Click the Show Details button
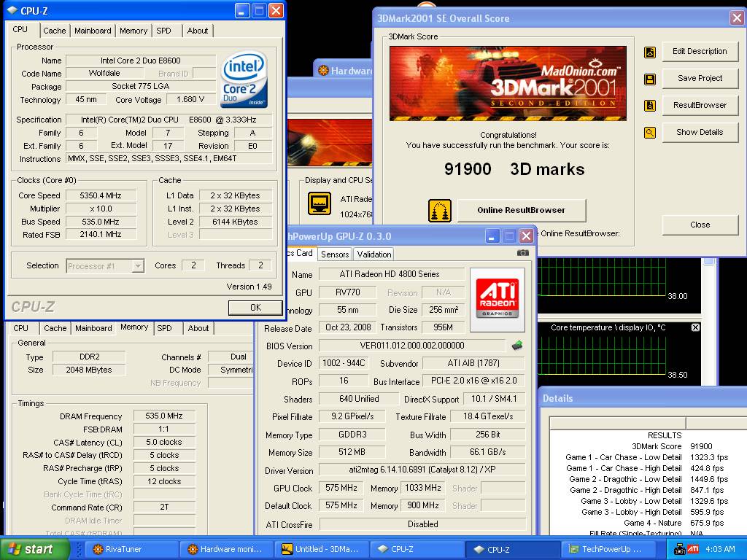 pos(700,132)
